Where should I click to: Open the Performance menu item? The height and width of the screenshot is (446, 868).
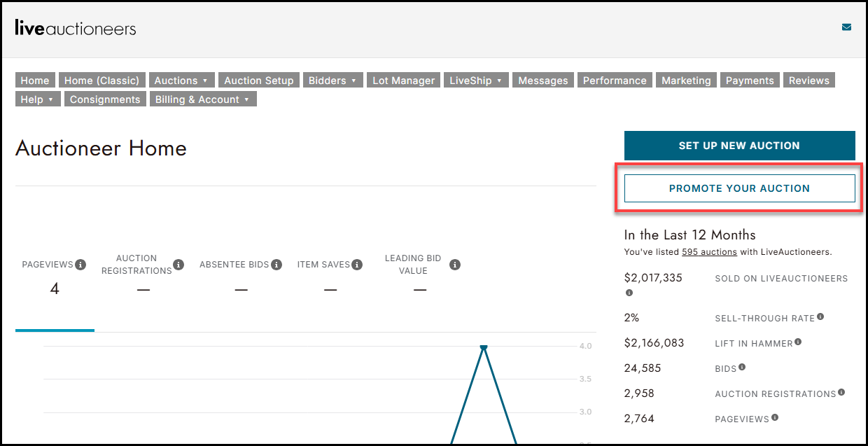[615, 81]
